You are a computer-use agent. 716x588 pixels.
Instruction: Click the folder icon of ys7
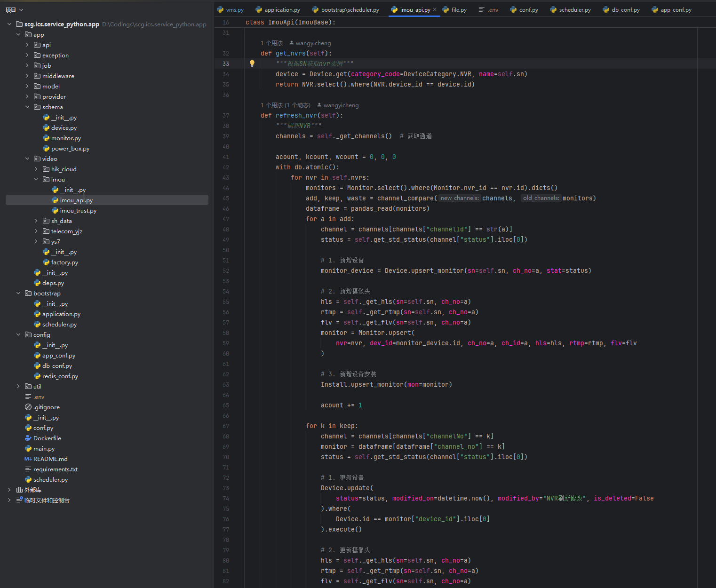pyautogui.click(x=46, y=241)
